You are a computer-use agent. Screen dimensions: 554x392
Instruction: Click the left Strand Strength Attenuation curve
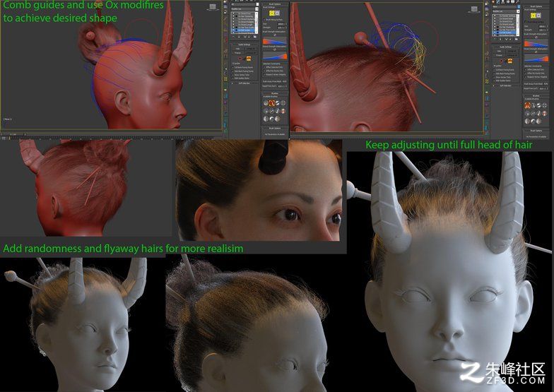pyautogui.click(x=275, y=57)
